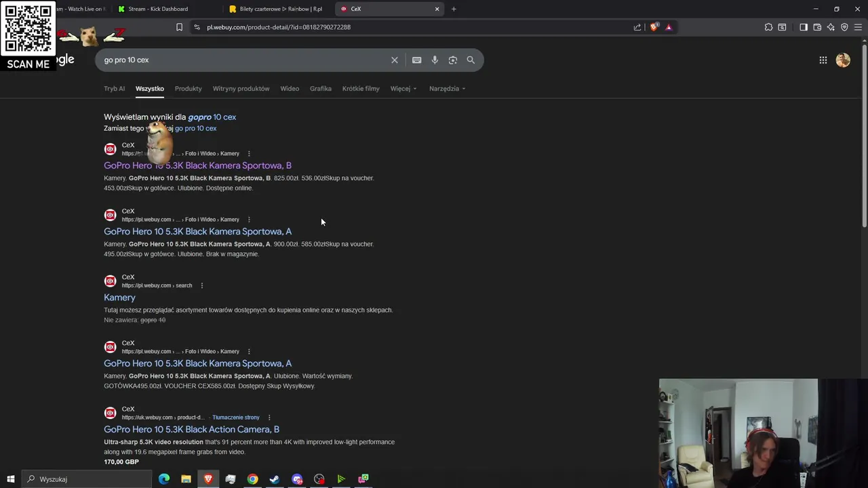
Task: Open the browser hamburger menu
Action: pyautogui.click(x=858, y=27)
